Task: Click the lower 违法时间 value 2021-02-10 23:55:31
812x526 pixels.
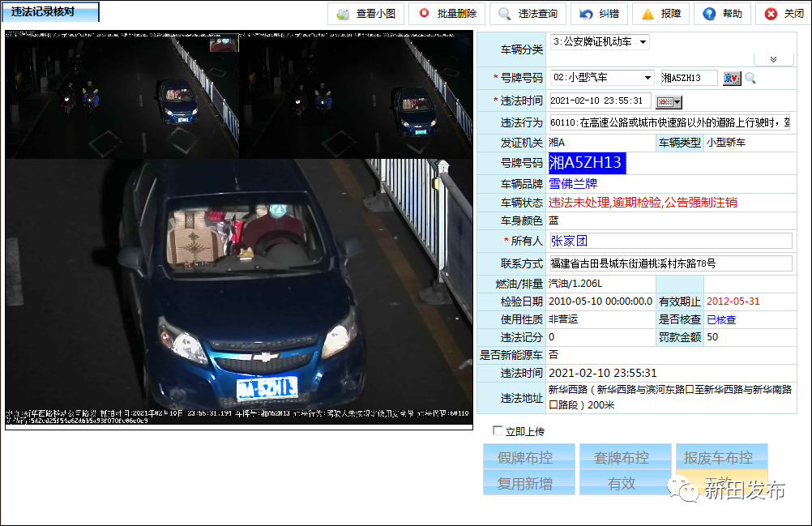Action: tap(602, 373)
